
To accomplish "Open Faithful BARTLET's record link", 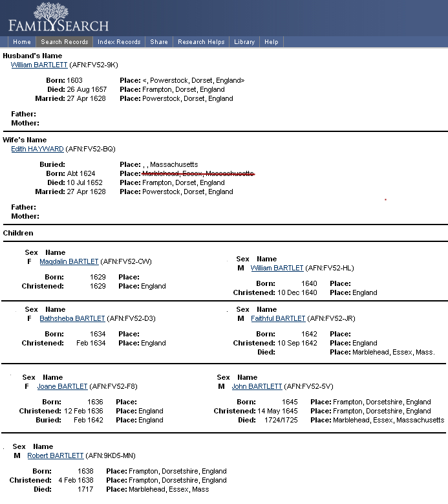I will tap(277, 318).
